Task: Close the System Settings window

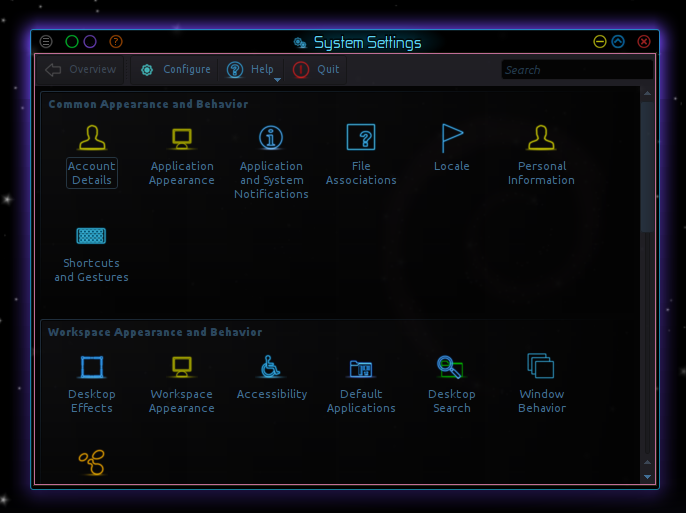Action: tap(644, 42)
